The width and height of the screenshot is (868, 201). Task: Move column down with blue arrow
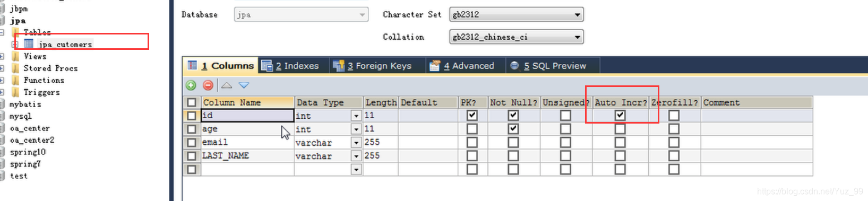[244, 85]
